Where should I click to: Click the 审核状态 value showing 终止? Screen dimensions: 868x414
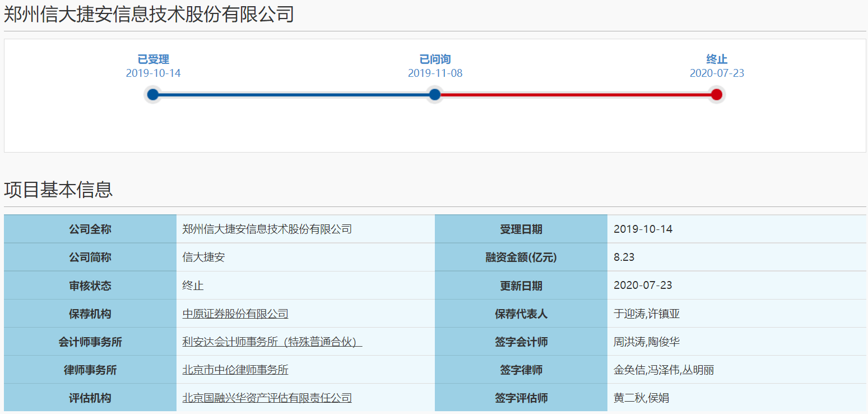192,286
